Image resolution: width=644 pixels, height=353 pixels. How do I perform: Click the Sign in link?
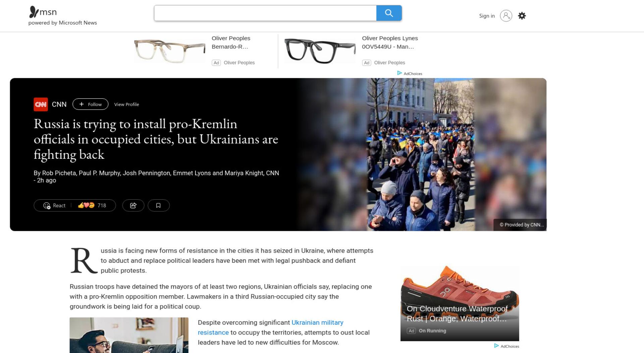tap(487, 16)
